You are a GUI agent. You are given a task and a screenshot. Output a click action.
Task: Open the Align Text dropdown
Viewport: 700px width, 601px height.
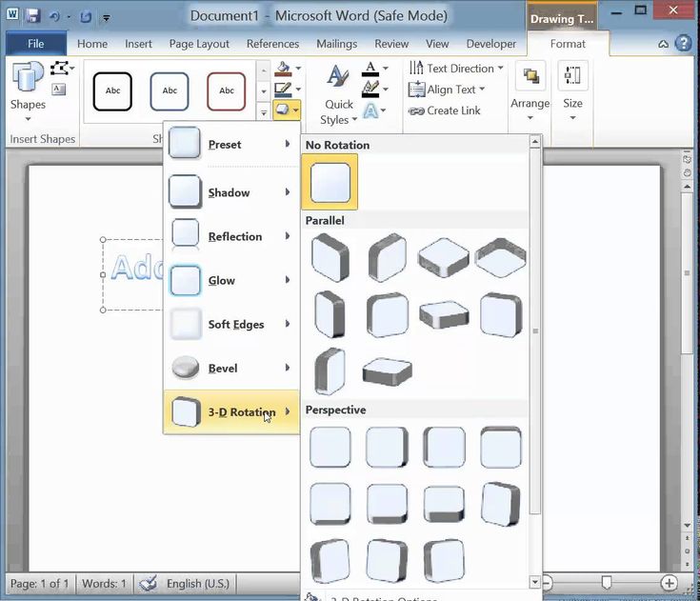(447, 90)
